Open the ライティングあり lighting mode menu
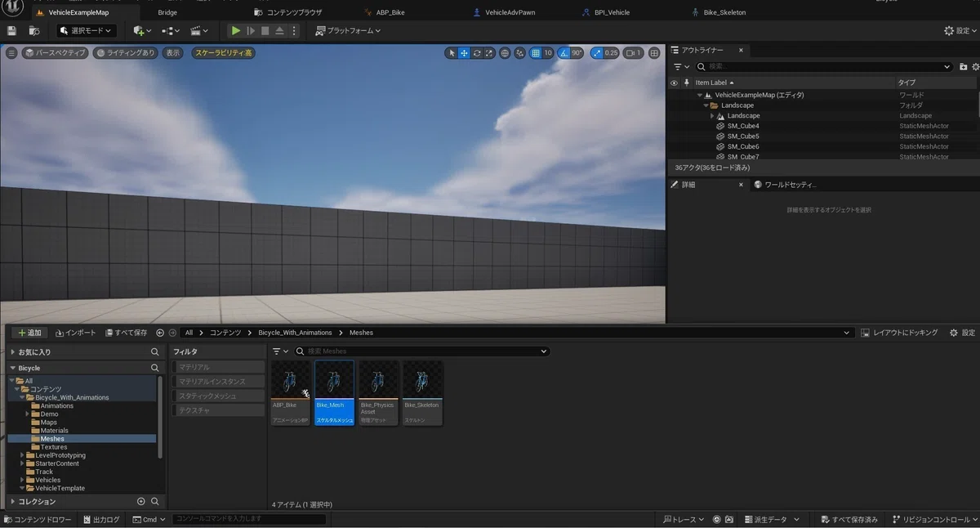Screen dimensions: 980x528 click(x=125, y=53)
